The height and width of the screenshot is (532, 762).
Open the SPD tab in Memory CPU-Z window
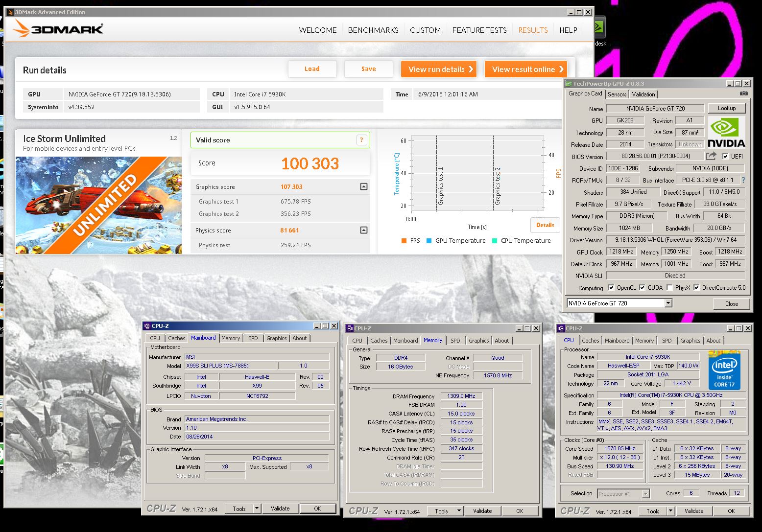coord(455,341)
